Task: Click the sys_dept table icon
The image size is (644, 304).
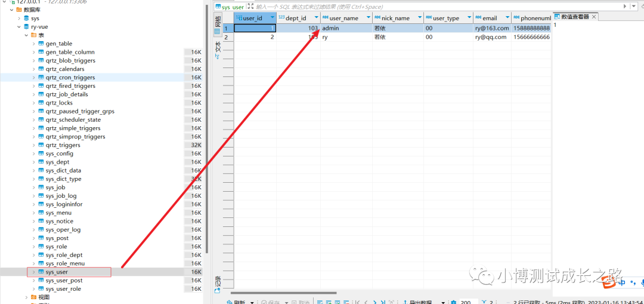Action: (x=41, y=162)
